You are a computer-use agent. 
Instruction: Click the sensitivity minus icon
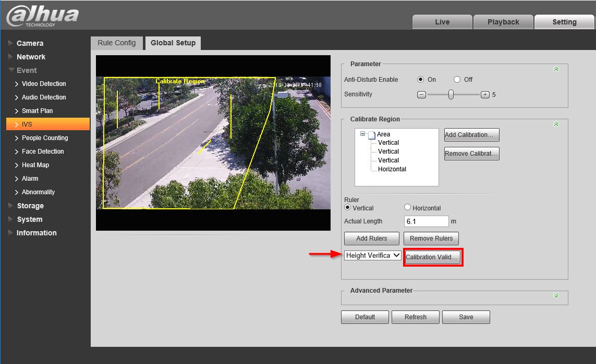421,95
